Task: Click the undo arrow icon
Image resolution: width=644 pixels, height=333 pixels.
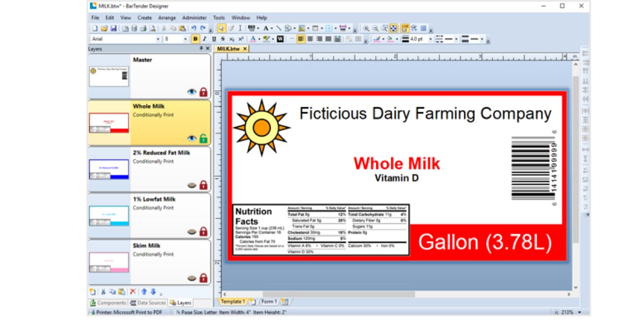Action: point(194,28)
